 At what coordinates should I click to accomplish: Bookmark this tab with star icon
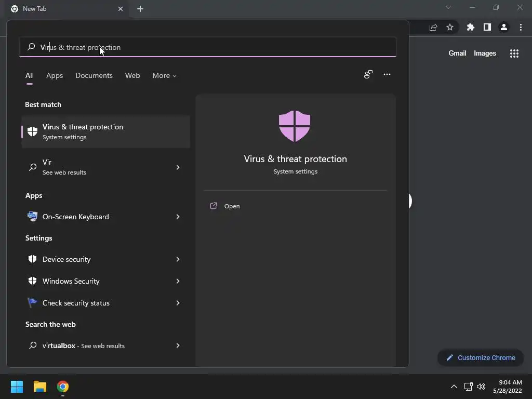[x=450, y=27]
